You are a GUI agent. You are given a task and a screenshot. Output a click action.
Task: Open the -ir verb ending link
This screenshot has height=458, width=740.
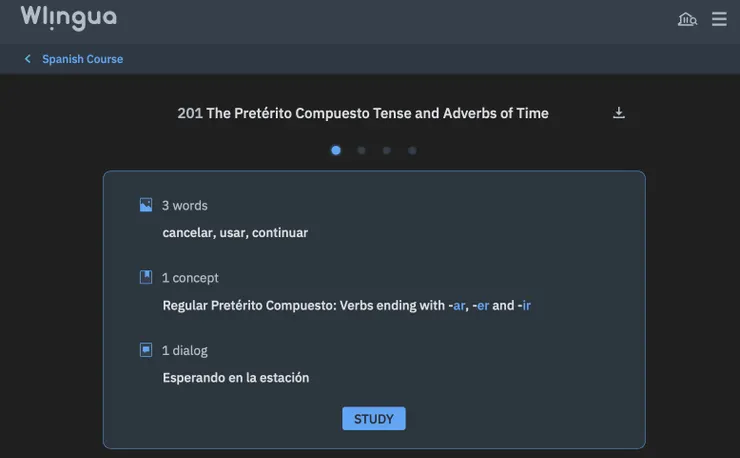(525, 306)
